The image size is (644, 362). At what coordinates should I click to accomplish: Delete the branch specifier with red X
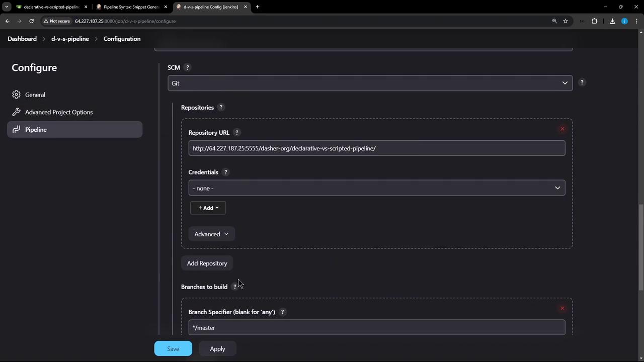tap(562, 308)
